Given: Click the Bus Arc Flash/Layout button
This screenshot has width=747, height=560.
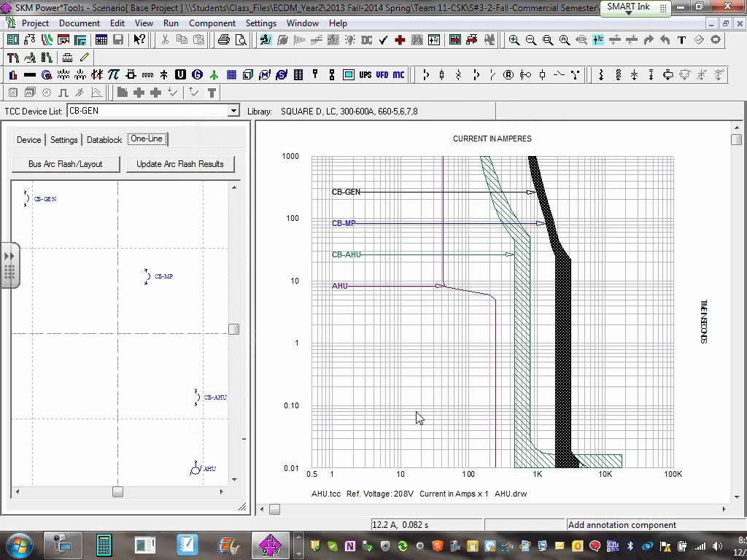Looking at the screenshot, I should (x=66, y=165).
